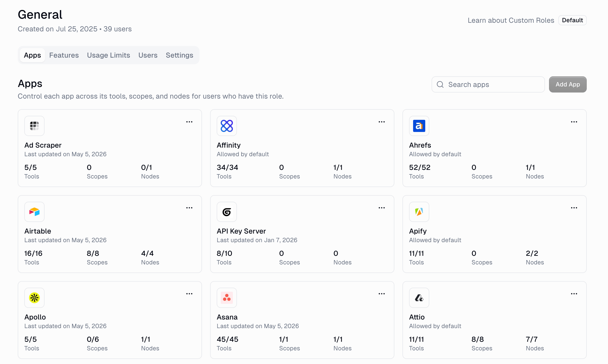The image size is (608, 364).
Task: Click the 0/6 Scopes value on Apollo
Action: 93,339
